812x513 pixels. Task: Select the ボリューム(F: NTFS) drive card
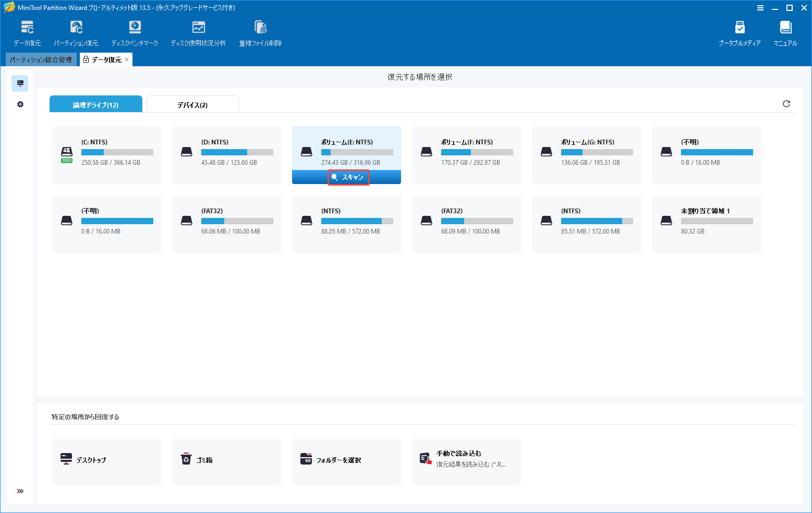click(x=466, y=155)
